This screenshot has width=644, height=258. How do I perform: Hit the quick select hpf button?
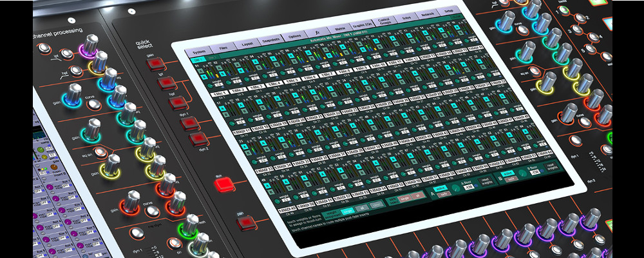pyautogui.click(x=178, y=103)
